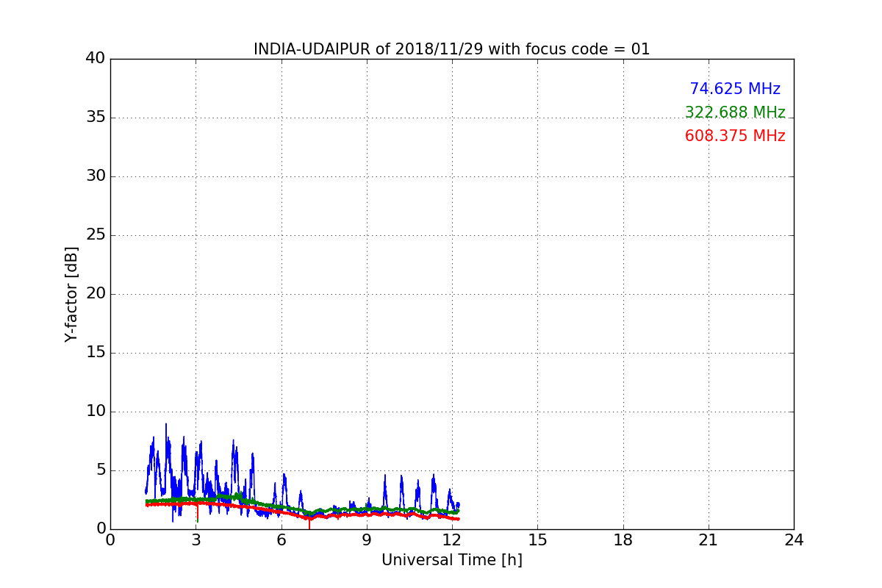Screen dimensions: 882x588
Task: Click the x-axis tick label 9
Action: (367, 540)
